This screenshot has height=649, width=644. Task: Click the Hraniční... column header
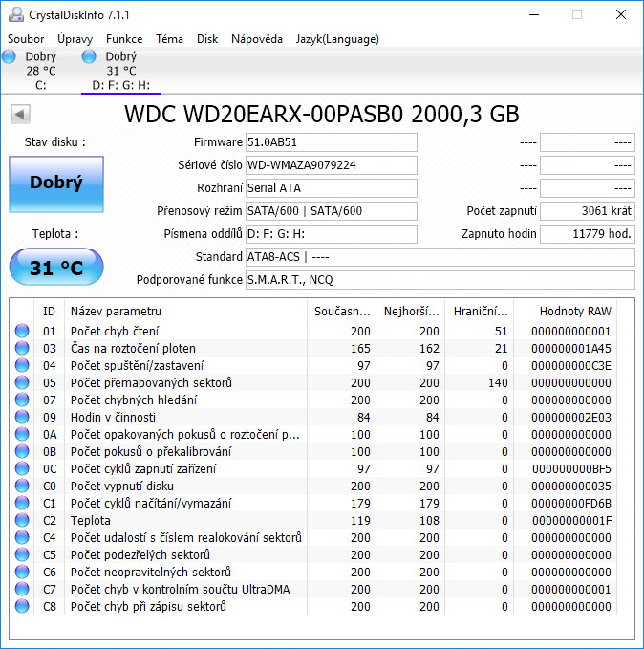[480, 312]
